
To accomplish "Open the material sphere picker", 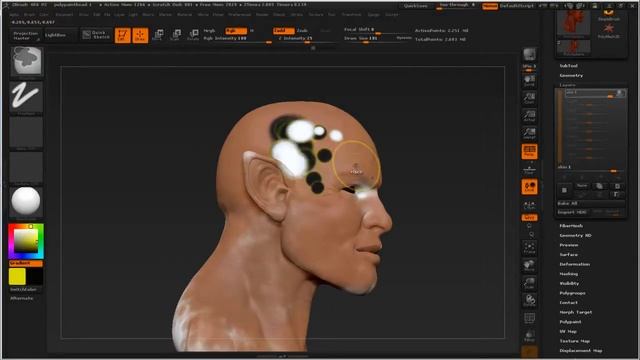I will coord(26,201).
